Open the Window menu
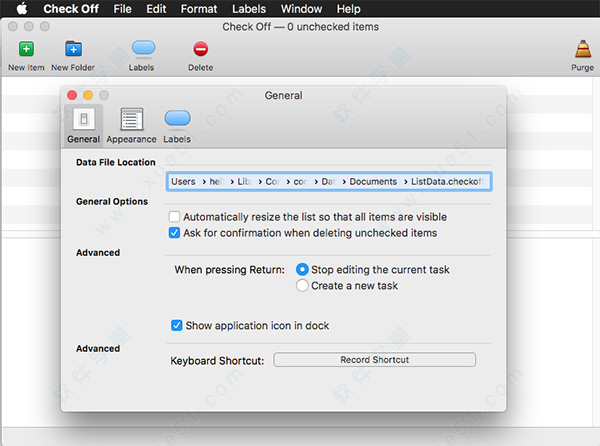Screen dimensions: 600x446 tap(302, 8)
